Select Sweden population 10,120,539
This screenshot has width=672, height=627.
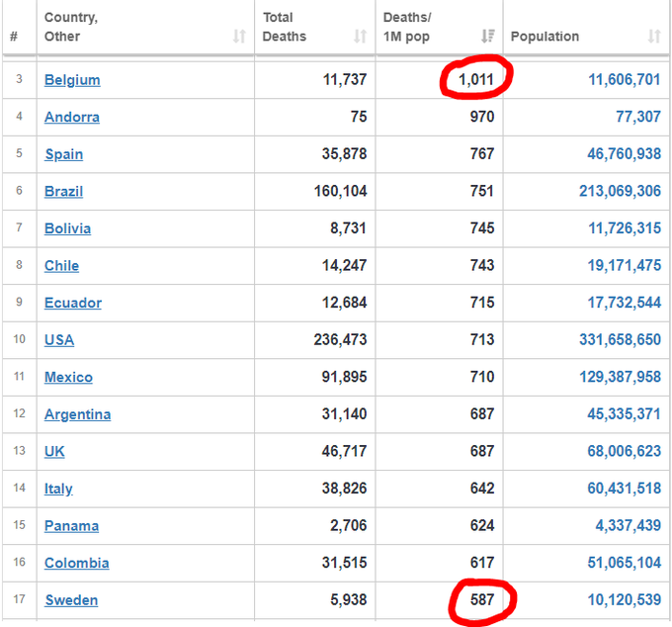pos(624,600)
